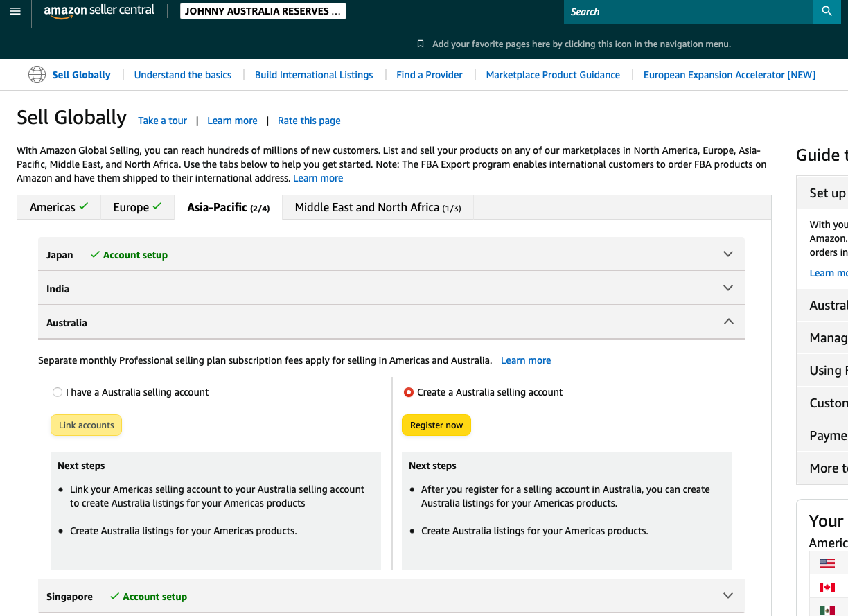The image size is (848, 616).
Task: Open the hamburger navigation menu
Action: 15,12
